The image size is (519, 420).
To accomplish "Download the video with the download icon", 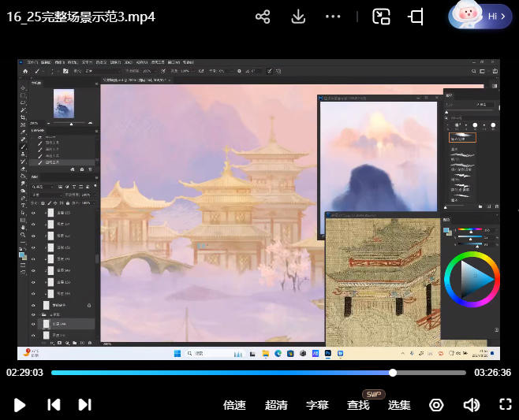I will (298, 17).
